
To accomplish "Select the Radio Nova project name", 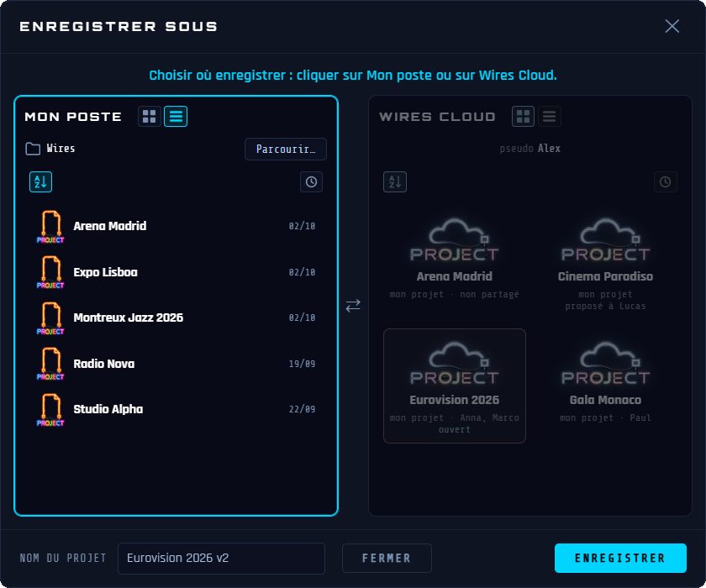I will click(104, 364).
